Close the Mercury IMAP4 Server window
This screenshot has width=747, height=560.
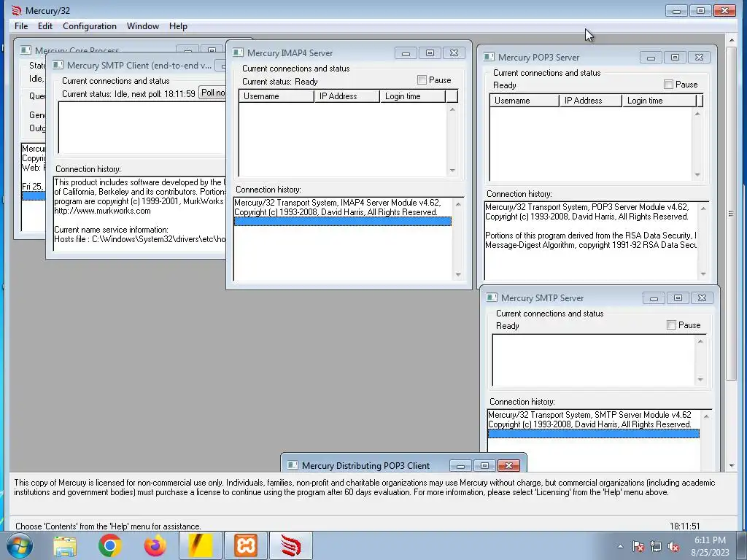454,52
